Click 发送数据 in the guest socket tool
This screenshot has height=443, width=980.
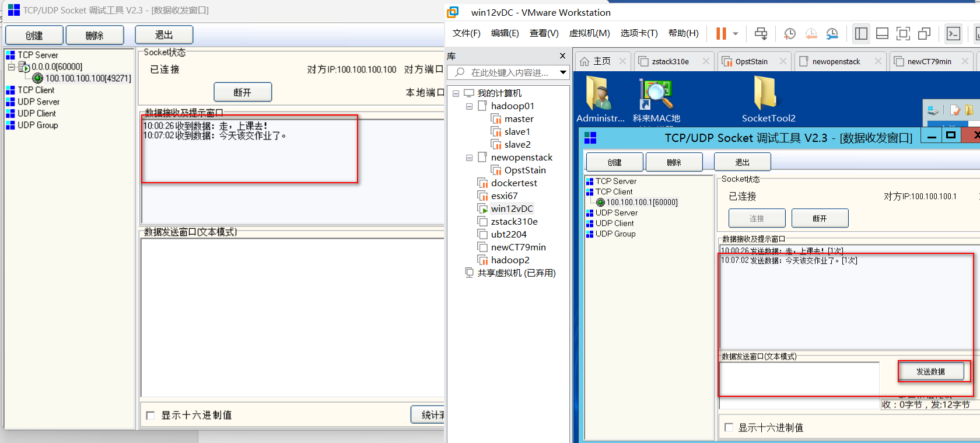pos(930,371)
